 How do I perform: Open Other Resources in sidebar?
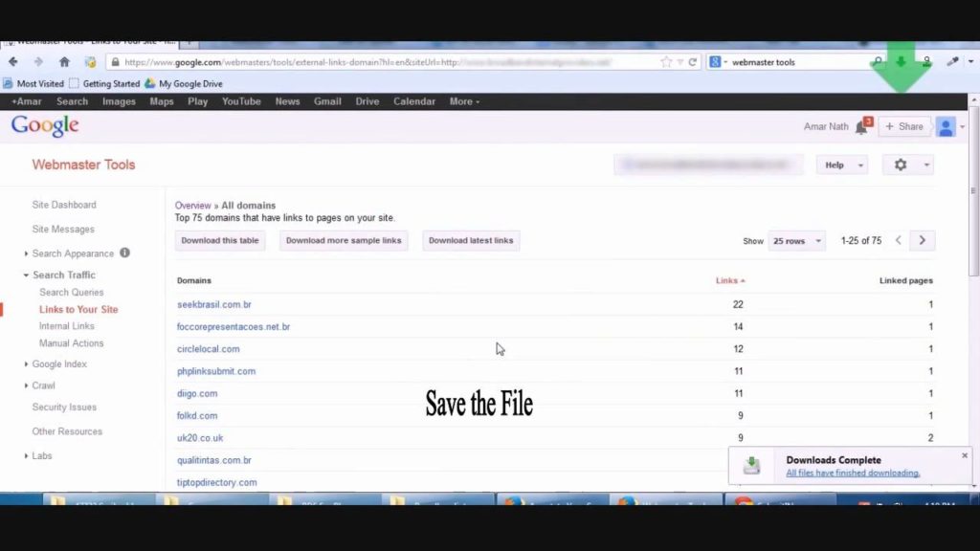pyautogui.click(x=67, y=431)
